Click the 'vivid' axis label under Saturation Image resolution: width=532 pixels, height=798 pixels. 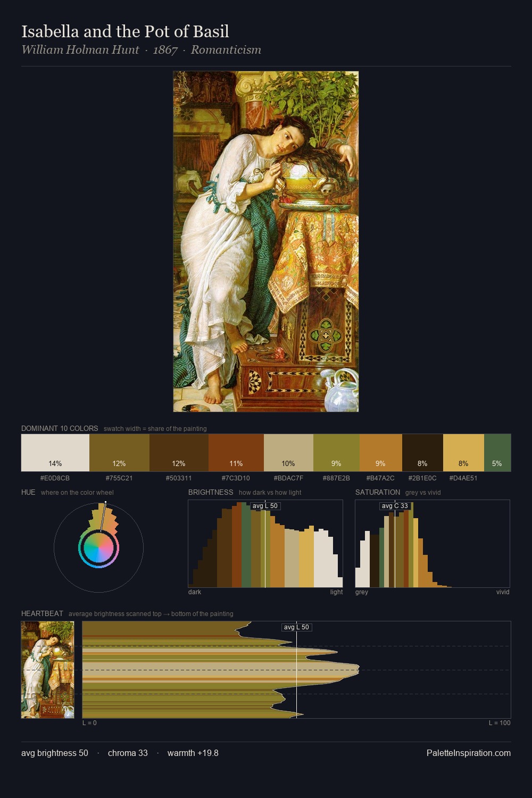point(503,592)
